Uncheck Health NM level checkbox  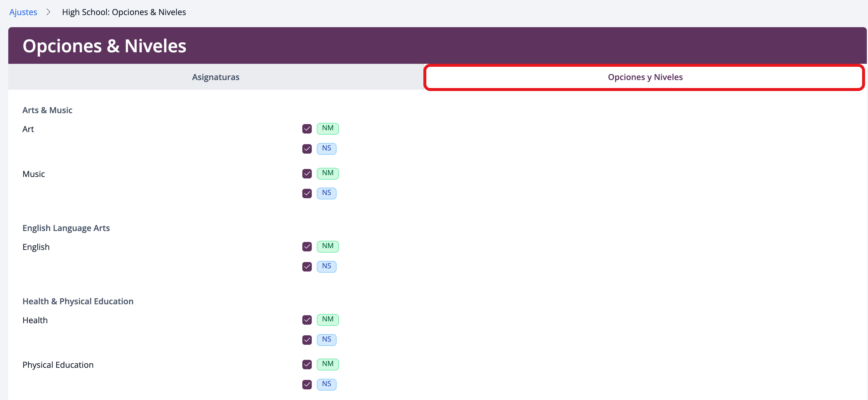(307, 320)
